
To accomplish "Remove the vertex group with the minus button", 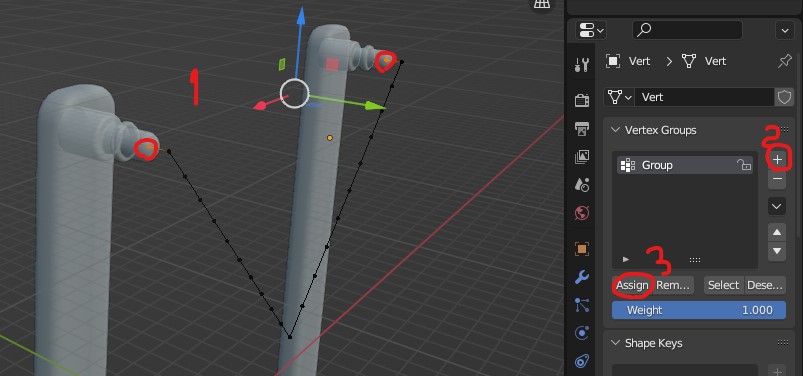I will pos(777,179).
